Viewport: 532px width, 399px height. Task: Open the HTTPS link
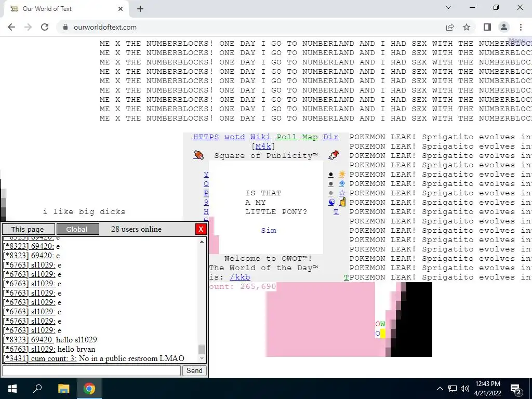206,137
